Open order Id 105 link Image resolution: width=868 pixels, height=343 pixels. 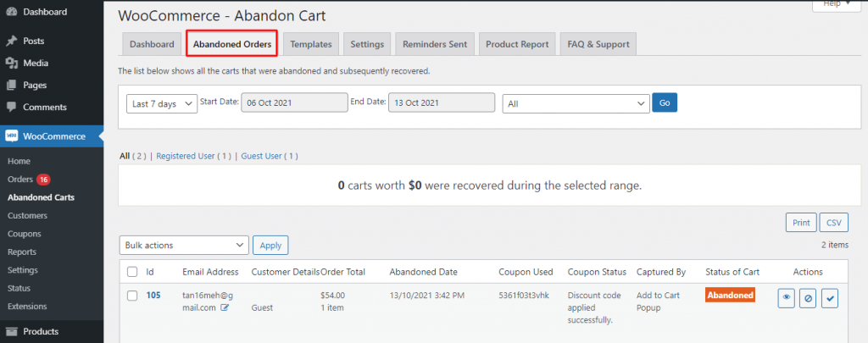point(153,296)
